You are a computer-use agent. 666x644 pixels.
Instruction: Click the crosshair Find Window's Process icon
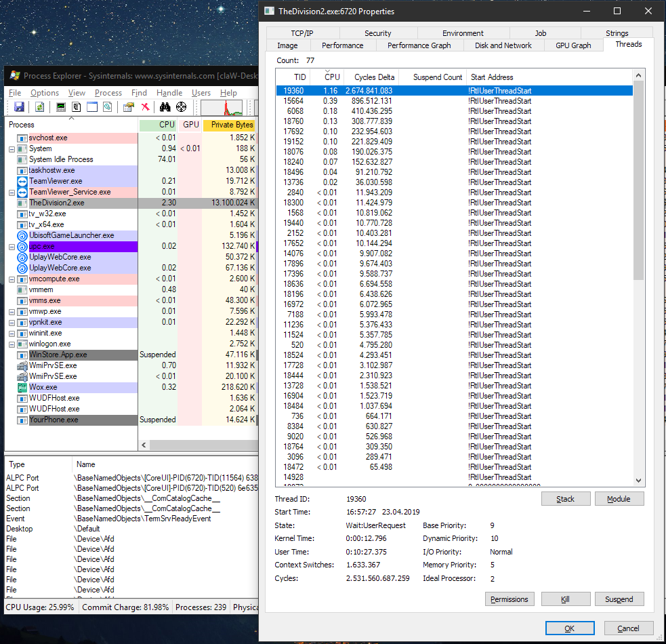pyautogui.click(x=182, y=107)
